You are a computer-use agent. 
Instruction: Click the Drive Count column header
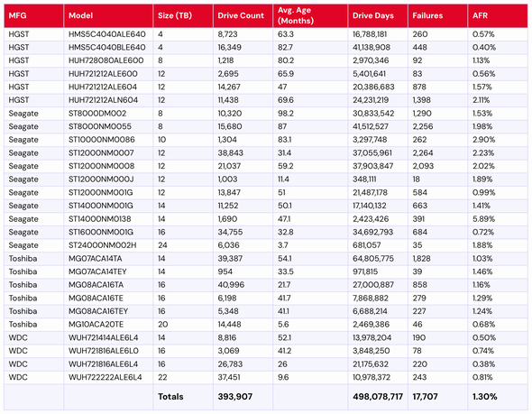click(x=243, y=15)
